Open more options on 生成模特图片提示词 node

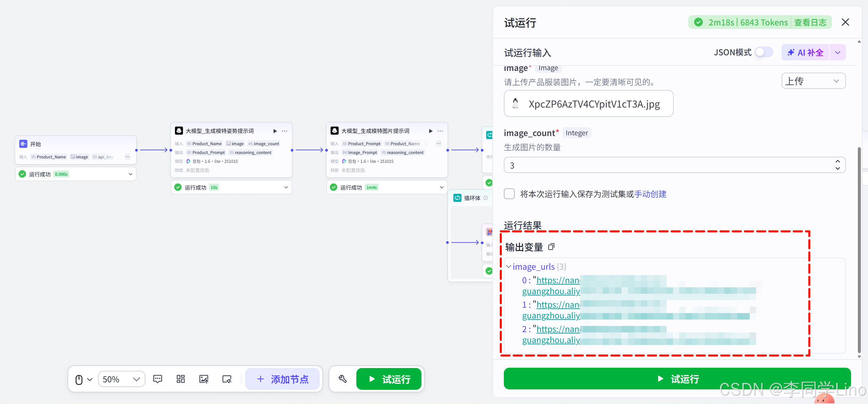(440, 131)
